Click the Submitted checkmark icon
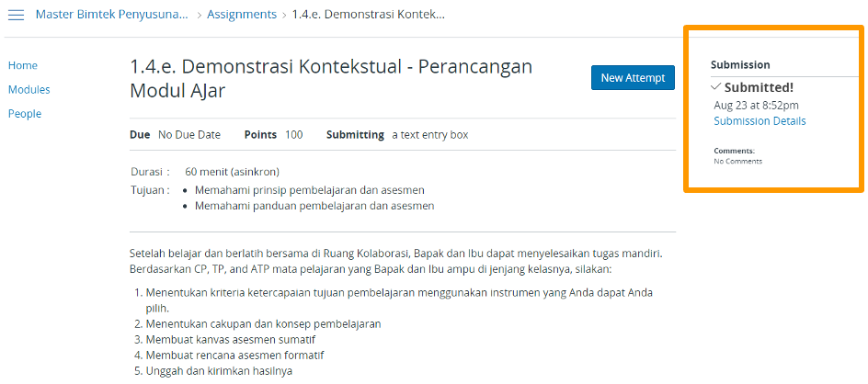 tap(716, 86)
